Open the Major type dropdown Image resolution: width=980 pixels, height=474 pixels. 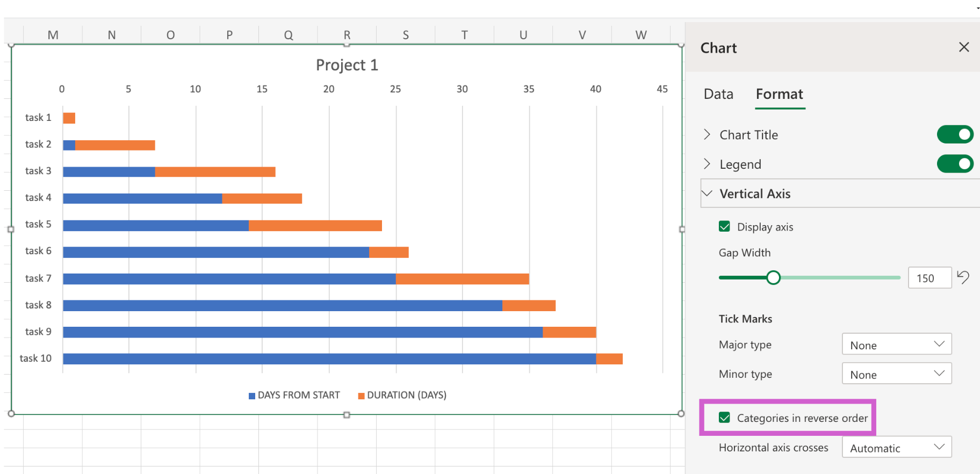[x=896, y=344]
